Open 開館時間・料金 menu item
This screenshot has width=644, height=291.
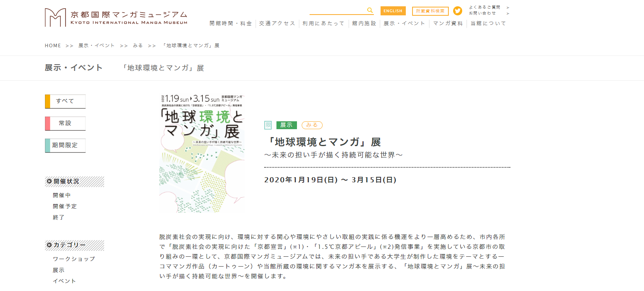click(x=231, y=24)
